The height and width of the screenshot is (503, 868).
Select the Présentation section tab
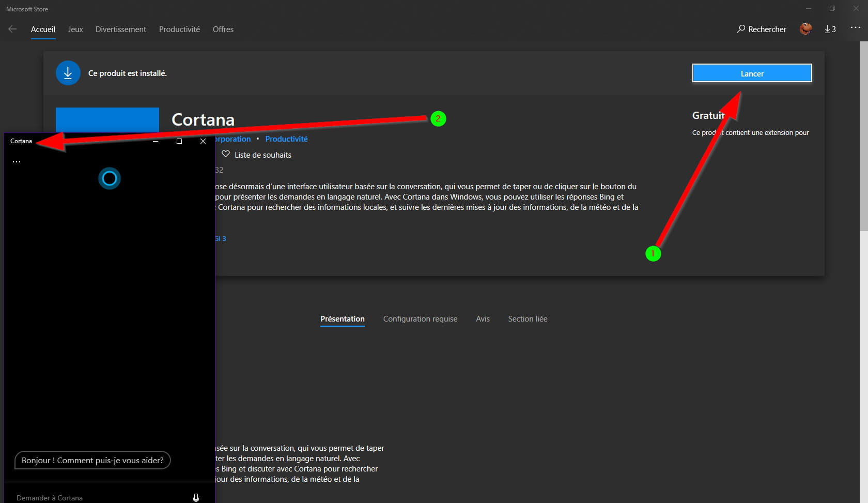coord(343,319)
